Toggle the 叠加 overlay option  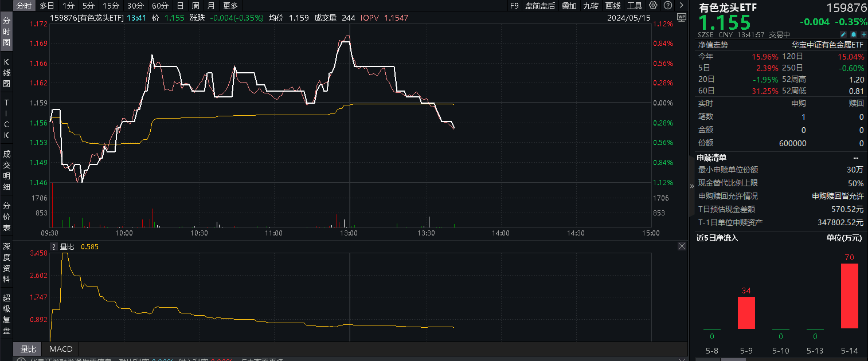(x=569, y=6)
